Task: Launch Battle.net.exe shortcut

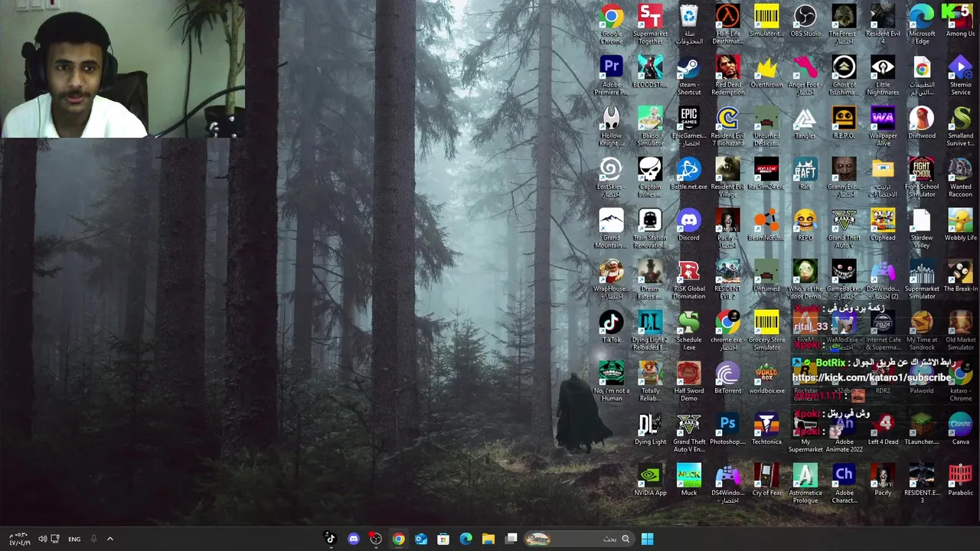Action: click(x=689, y=174)
